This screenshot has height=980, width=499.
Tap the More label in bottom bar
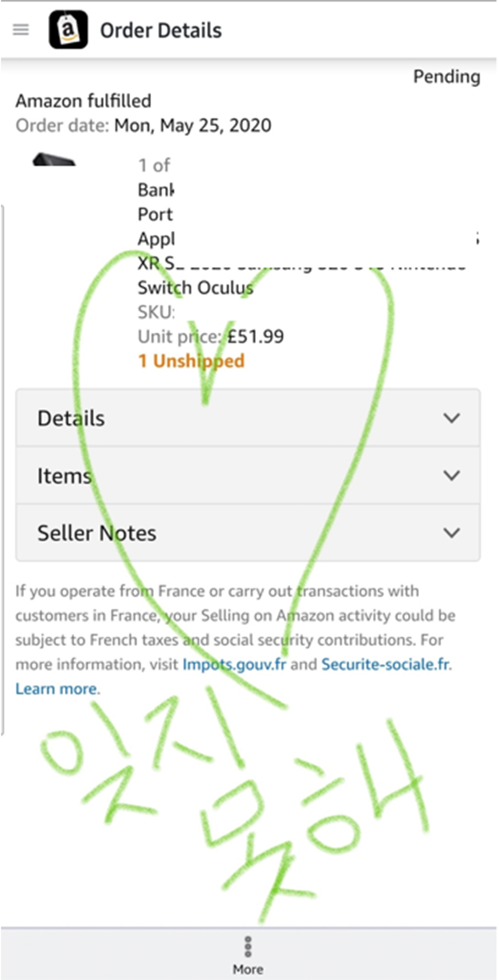pyautogui.click(x=248, y=969)
